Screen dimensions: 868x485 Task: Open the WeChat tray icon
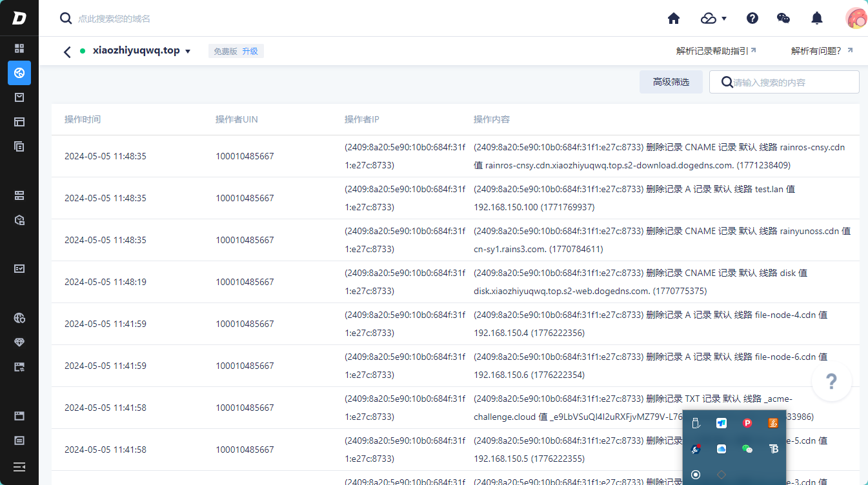click(x=747, y=449)
